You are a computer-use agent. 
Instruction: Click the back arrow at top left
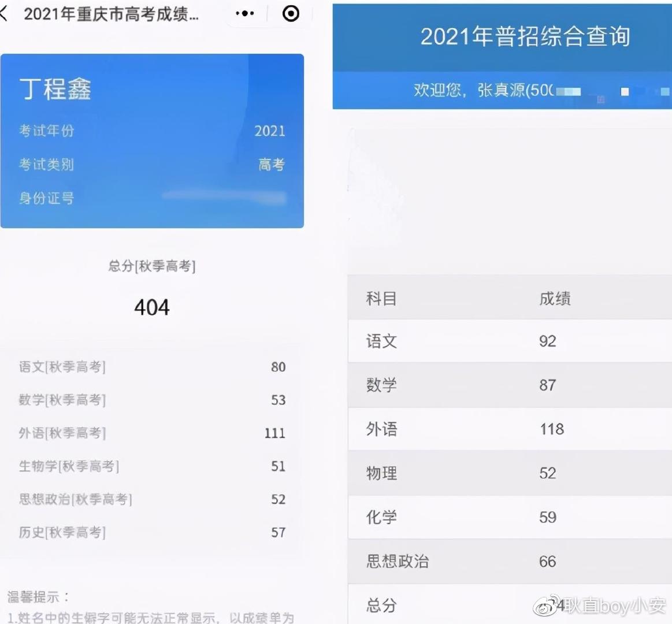pyautogui.click(x=5, y=14)
